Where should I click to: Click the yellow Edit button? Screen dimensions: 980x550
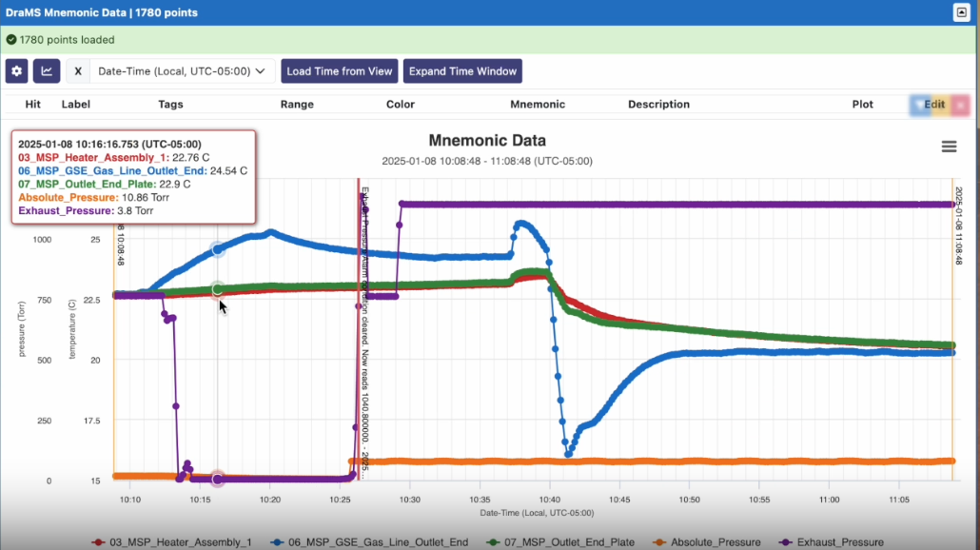click(x=936, y=105)
